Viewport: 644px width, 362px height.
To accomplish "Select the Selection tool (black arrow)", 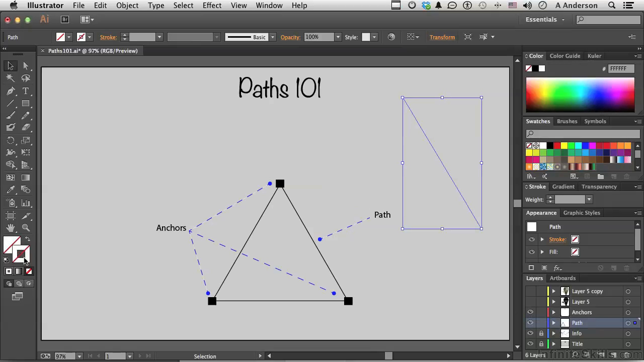I will click(x=11, y=66).
